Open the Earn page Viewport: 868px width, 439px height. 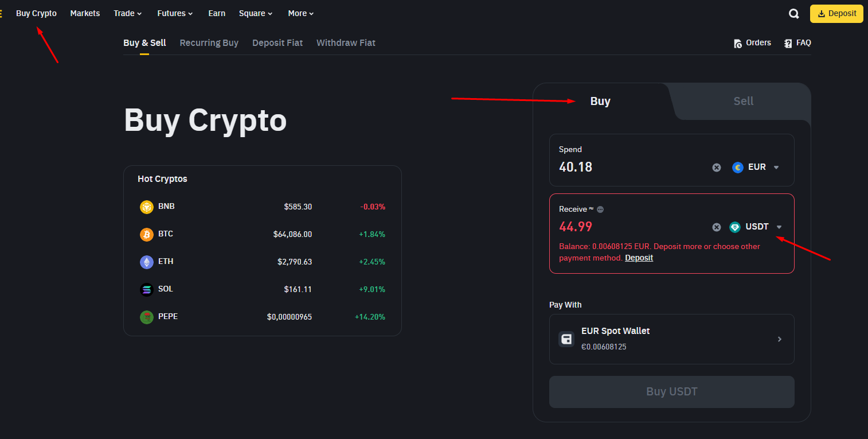217,13
